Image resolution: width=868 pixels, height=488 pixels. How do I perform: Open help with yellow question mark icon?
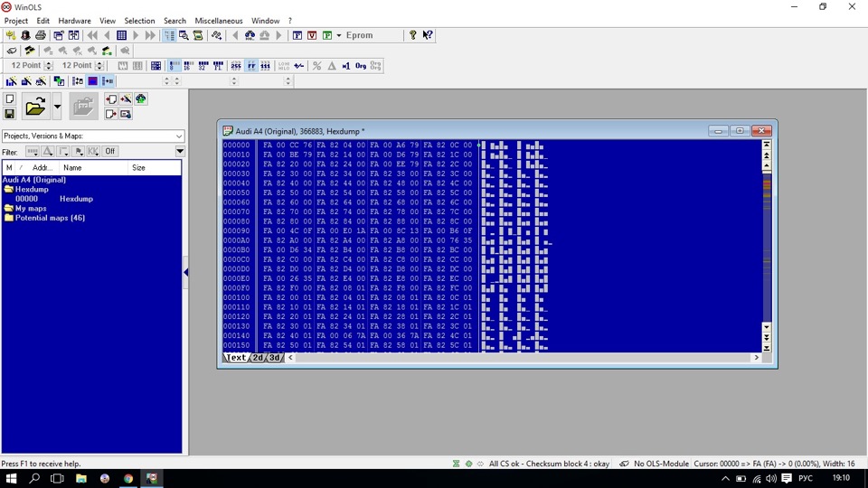pos(412,35)
